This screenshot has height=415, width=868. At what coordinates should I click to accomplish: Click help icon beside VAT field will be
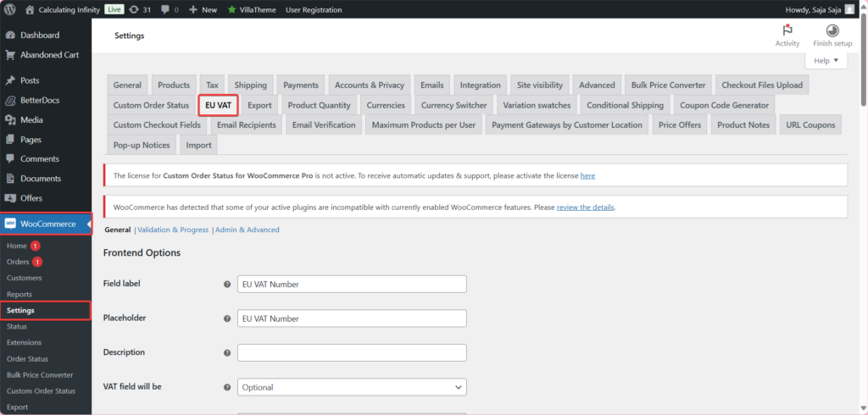[227, 387]
